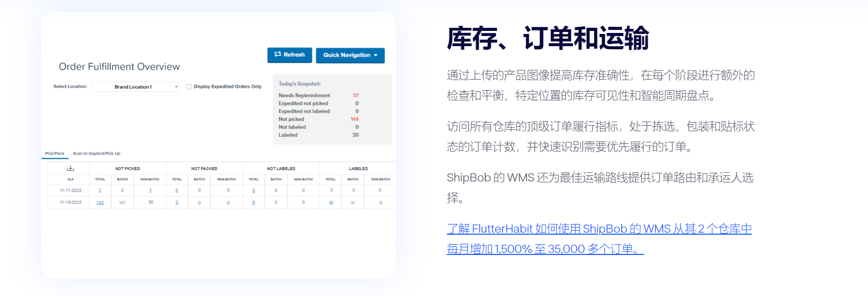The image size is (868, 296).
Task: Click the Expedited not picked snapshot row
Action: point(318,103)
